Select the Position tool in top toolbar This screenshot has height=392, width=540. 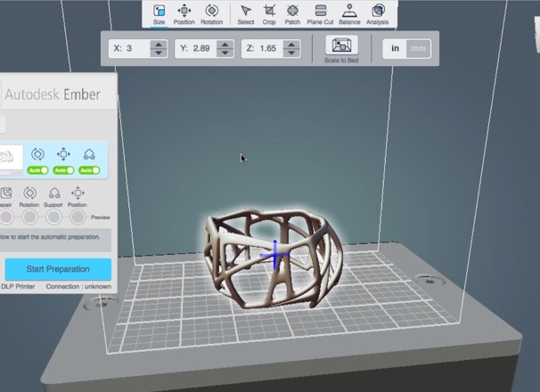(x=184, y=14)
